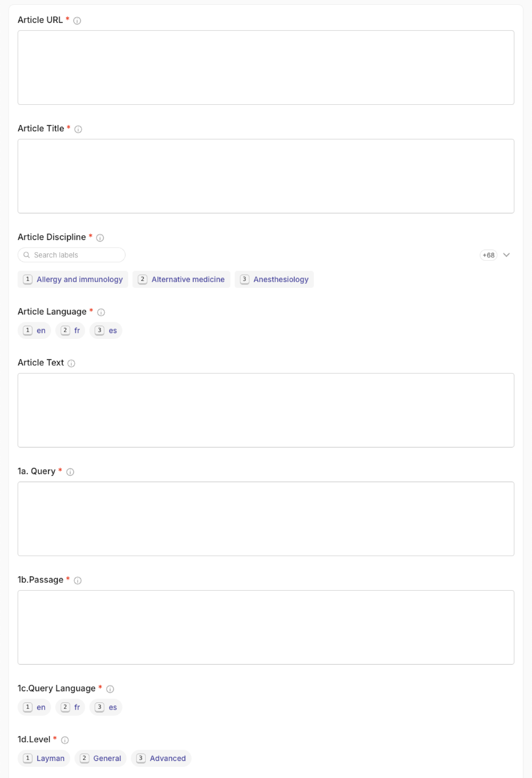Click the info icon beside Article Title

pyautogui.click(x=78, y=129)
